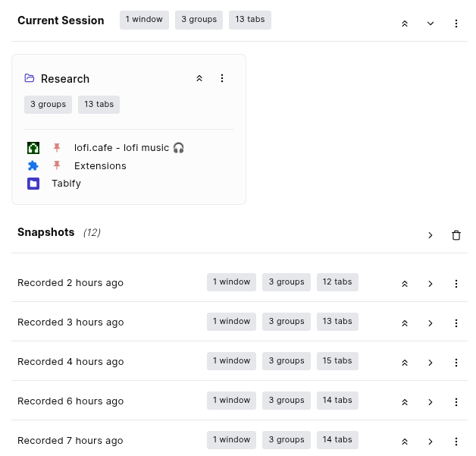The height and width of the screenshot is (456, 476).
Task: Expand snapshot recorded 4 hours ago
Action: (x=431, y=363)
